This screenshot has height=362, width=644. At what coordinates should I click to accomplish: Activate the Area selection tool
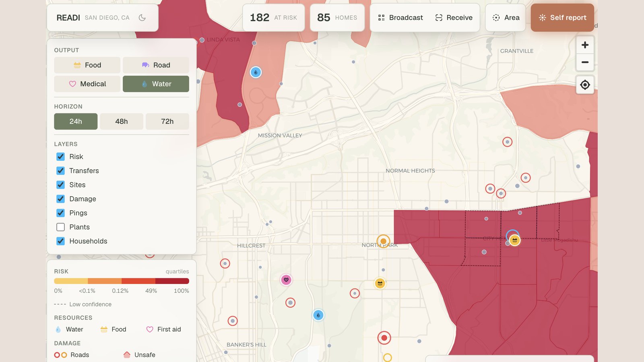[x=506, y=18]
